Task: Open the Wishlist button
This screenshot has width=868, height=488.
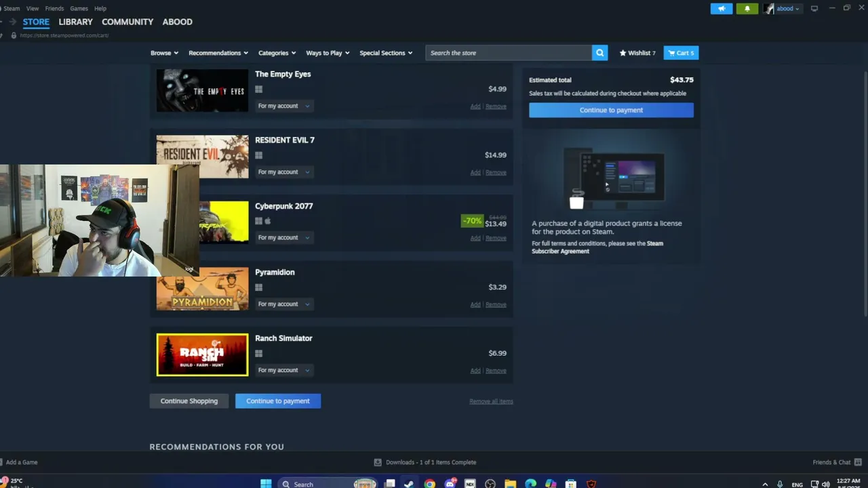Action: [637, 53]
